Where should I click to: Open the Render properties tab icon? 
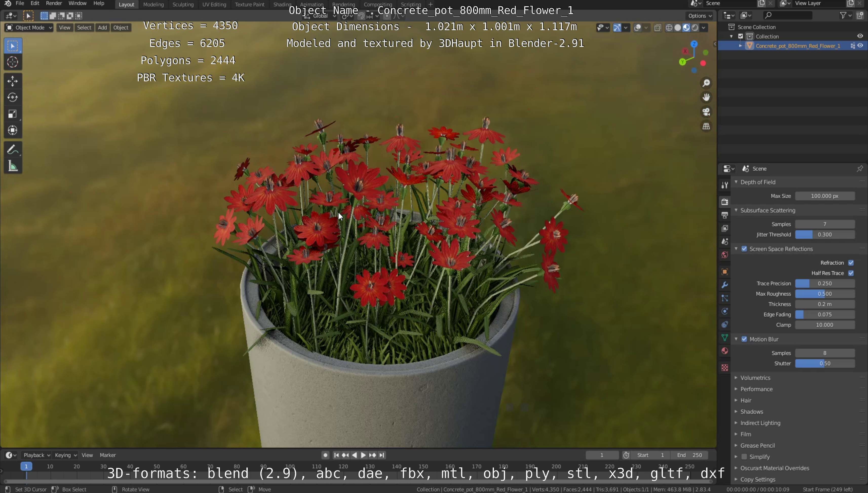[x=724, y=201]
